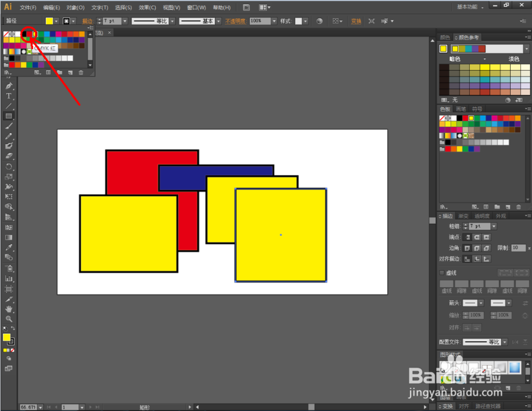Select the Artboard tool
Screen dimensions: 532x411
point(9,289)
